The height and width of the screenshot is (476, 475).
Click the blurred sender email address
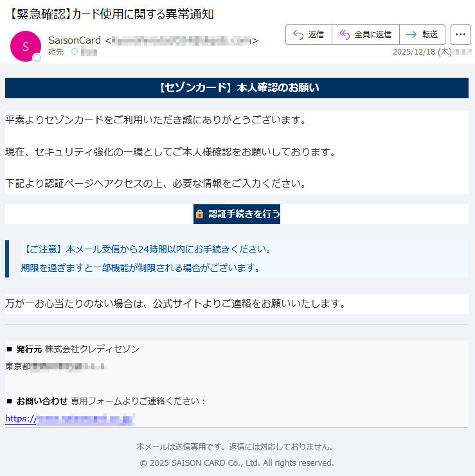click(181, 40)
